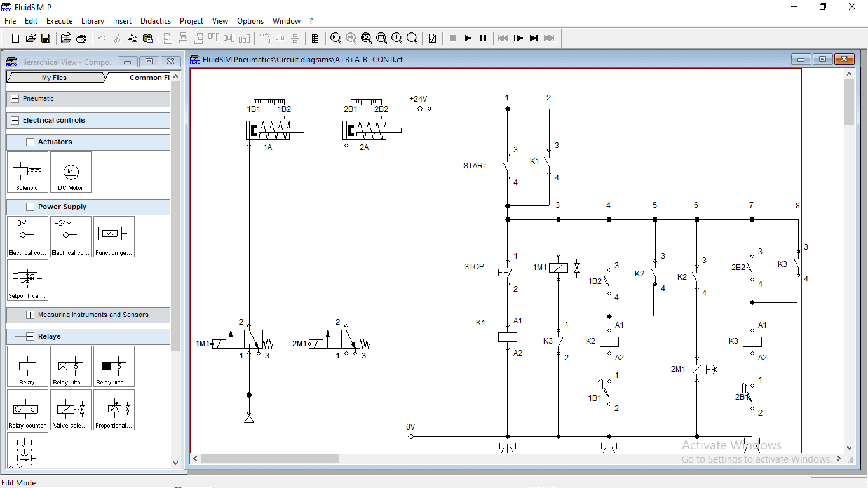Image resolution: width=868 pixels, height=488 pixels.
Task: Pause the simulation with Pause button
Action: [483, 38]
